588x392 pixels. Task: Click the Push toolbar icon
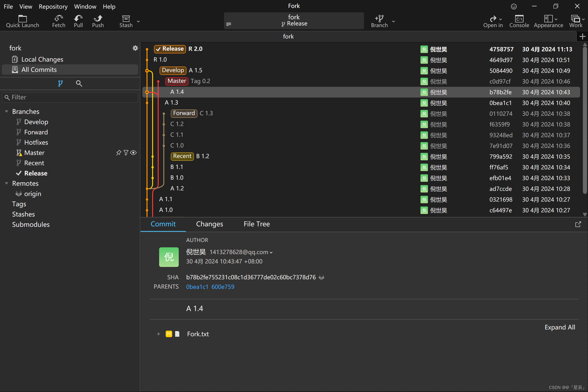pyautogui.click(x=98, y=18)
